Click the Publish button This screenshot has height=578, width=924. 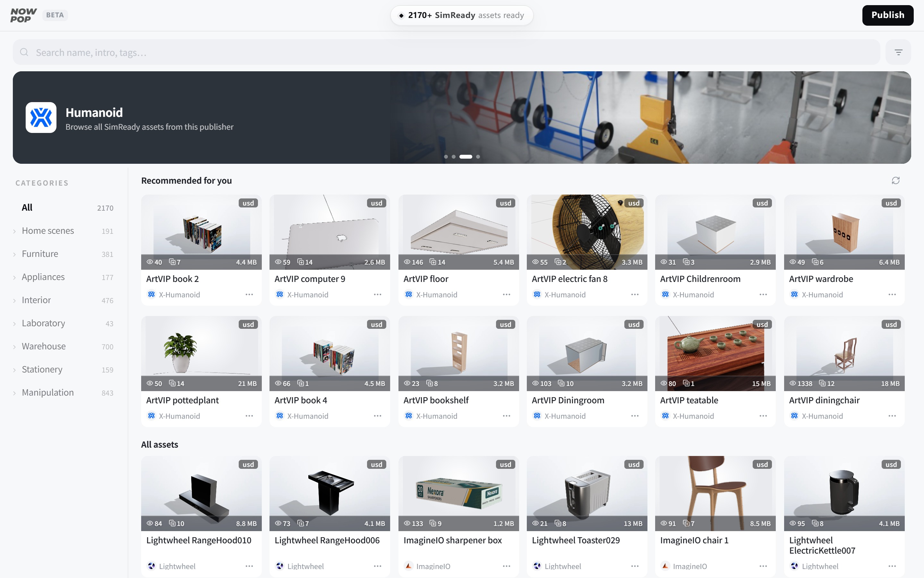[x=887, y=15]
